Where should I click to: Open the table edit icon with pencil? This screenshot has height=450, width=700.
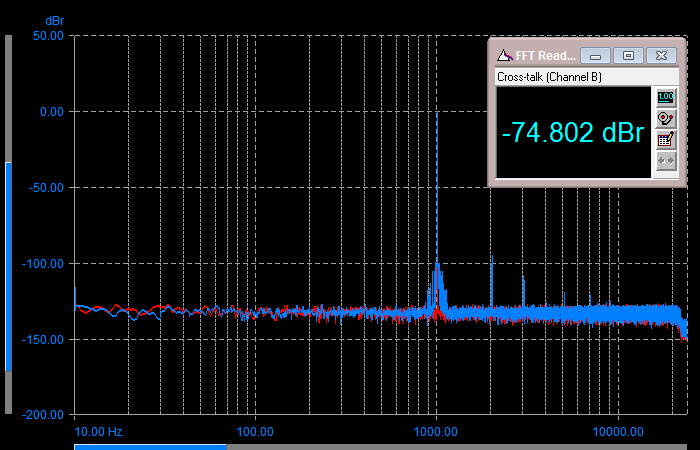[666, 140]
